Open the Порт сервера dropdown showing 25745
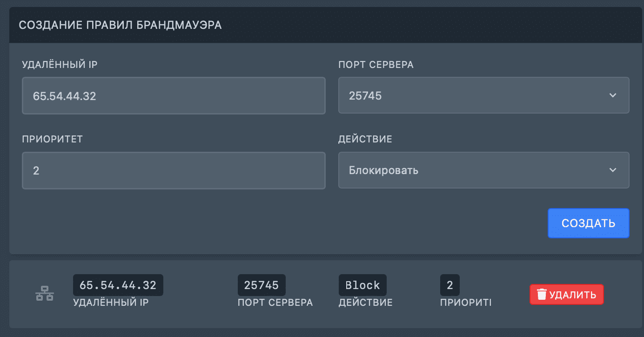The height and width of the screenshot is (337, 644). (484, 95)
